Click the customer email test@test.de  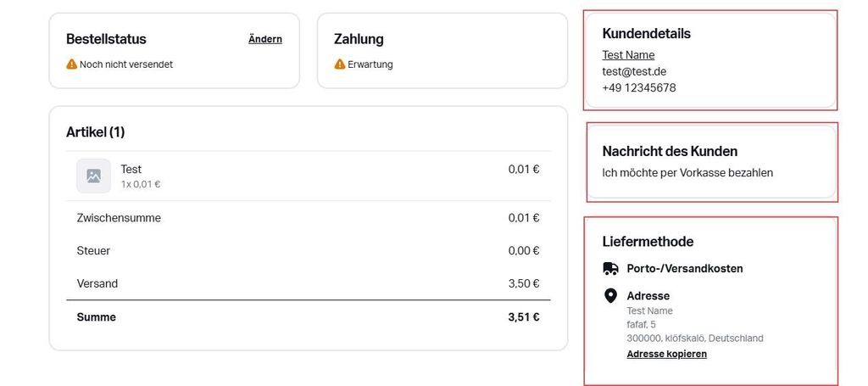coord(634,71)
